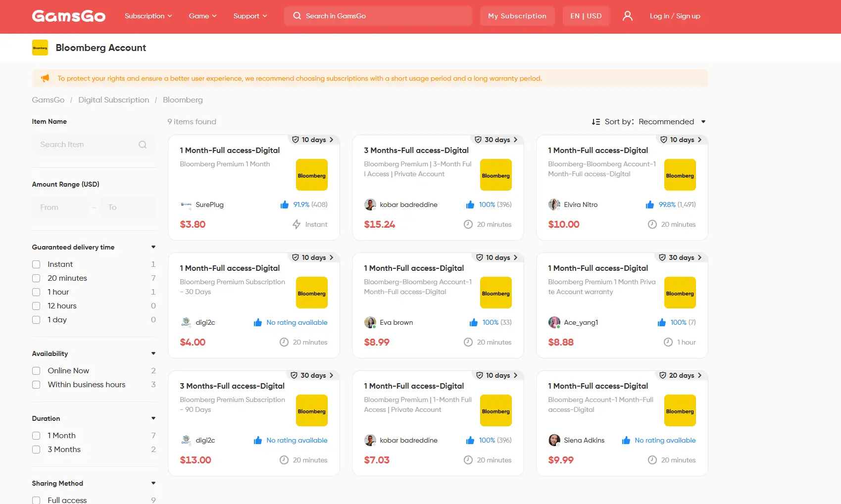Click the clock icon on the $7.03 card
The height and width of the screenshot is (504, 841).
click(468, 460)
